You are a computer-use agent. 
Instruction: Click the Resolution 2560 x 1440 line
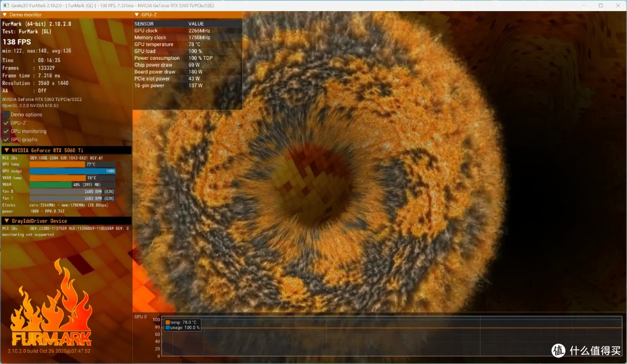point(35,83)
